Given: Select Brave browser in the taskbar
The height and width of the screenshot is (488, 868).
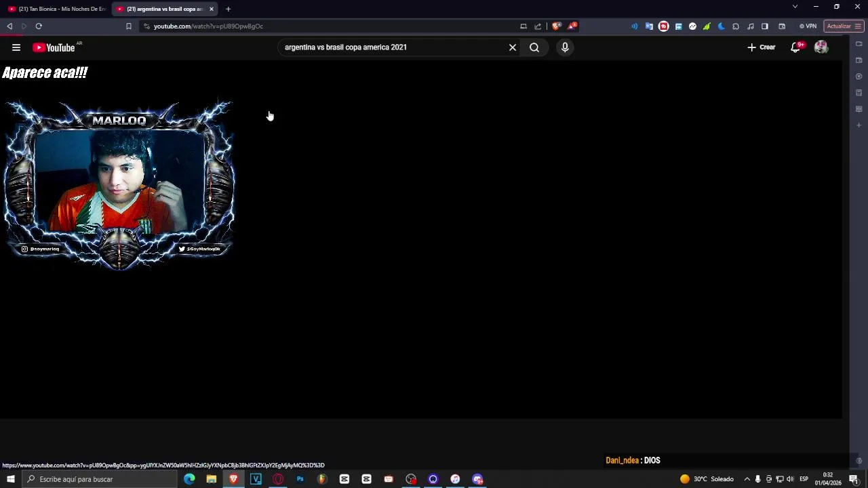Looking at the screenshot, I should 234,479.
